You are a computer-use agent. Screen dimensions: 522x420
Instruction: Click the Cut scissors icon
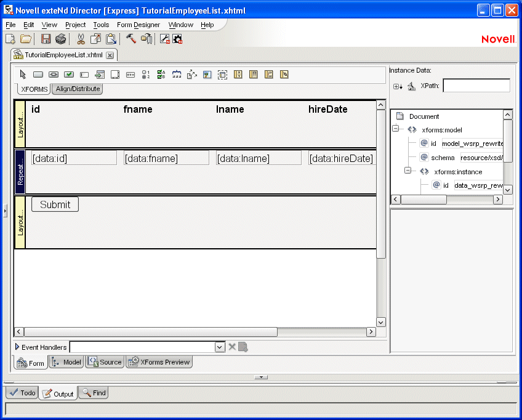point(81,39)
